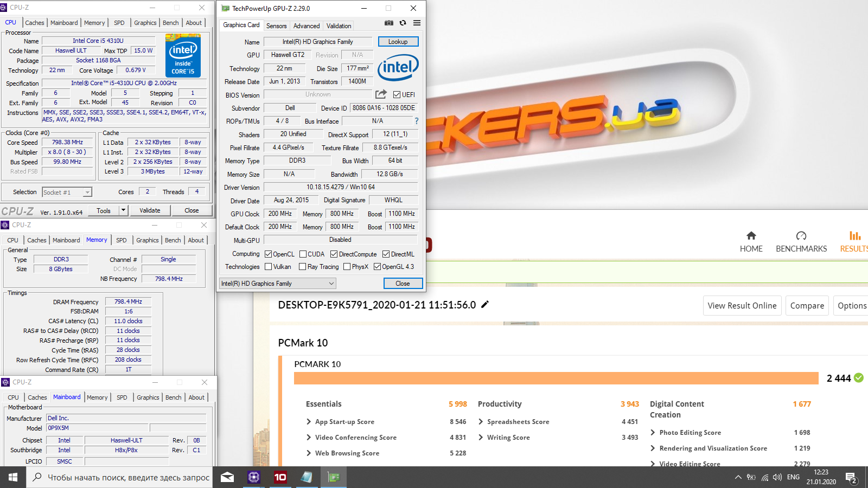Click the network icon in system tray
This screenshot has width=868, height=488.
tap(765, 477)
